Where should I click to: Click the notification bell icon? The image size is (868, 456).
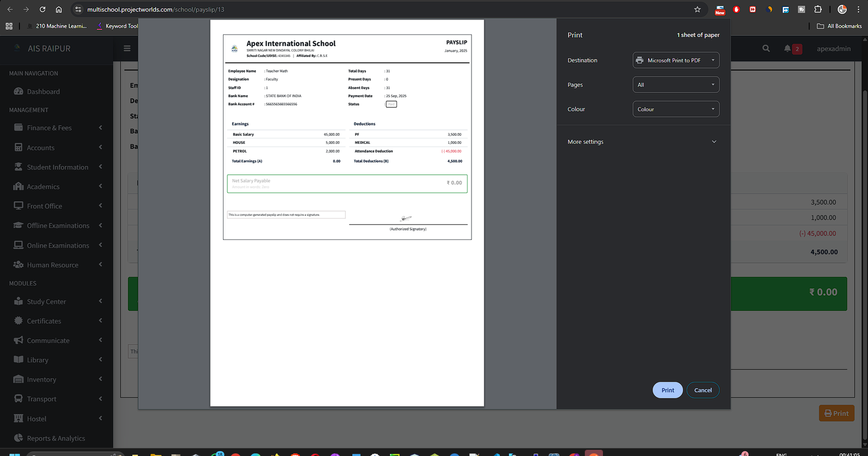click(x=787, y=48)
